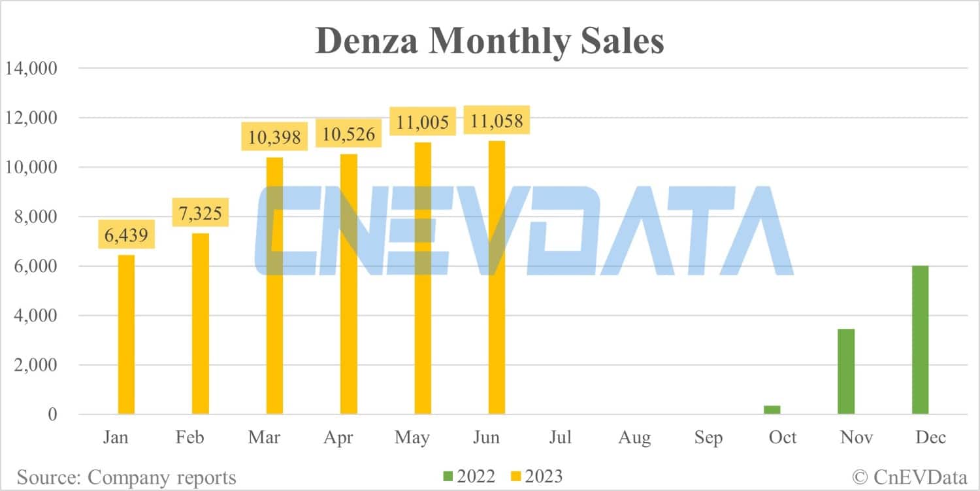Click the January 2023 sales bar
Image resolution: width=980 pixels, height=491 pixels.
(x=127, y=334)
